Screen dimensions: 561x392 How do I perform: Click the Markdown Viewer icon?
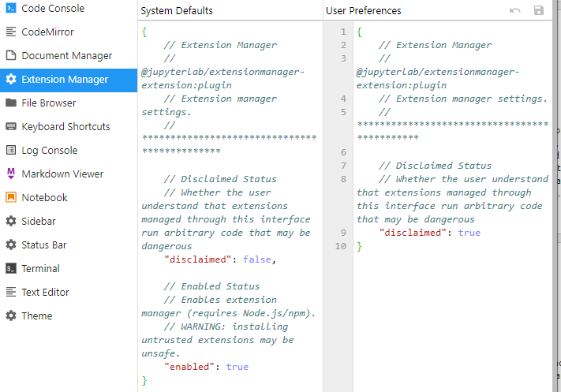coord(11,174)
